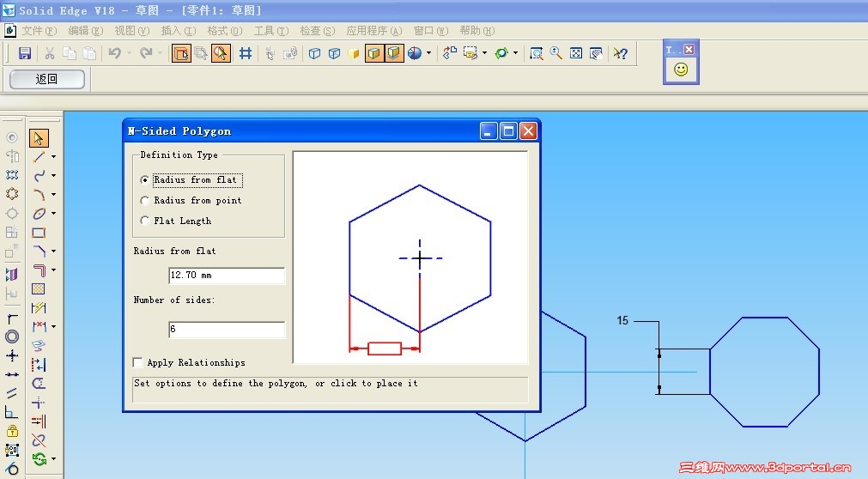
Task: Open the Line tool dropdown arrow
Action: [54, 157]
